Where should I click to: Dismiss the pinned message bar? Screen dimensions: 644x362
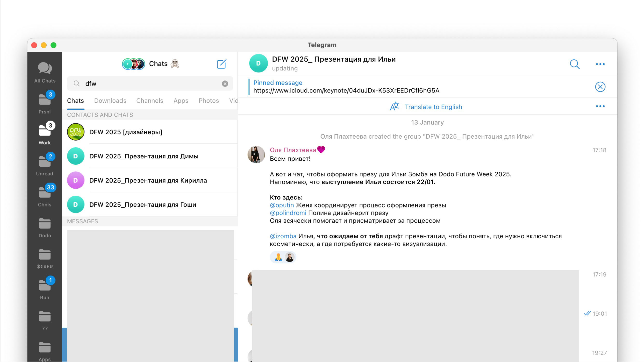600,87
